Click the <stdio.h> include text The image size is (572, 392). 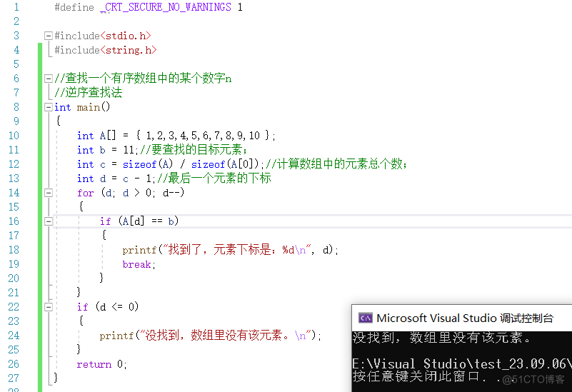(126, 36)
